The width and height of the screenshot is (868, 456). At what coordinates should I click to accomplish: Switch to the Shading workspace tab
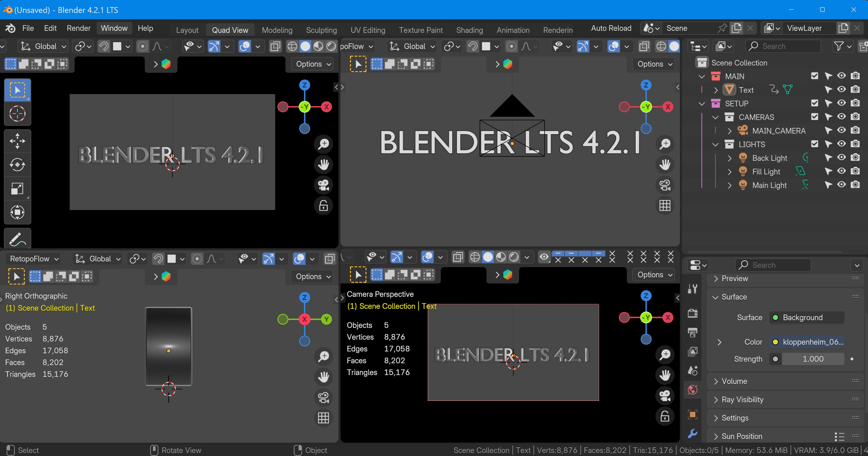pos(469,30)
